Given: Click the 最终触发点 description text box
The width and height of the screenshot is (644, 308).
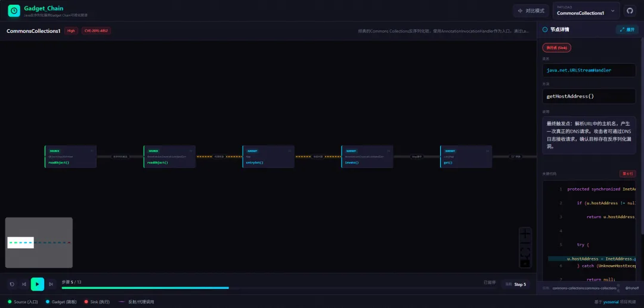Looking at the screenshot, I should coord(589,135).
